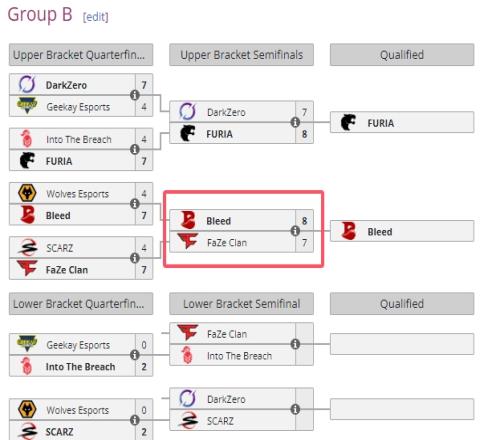Open info for DarkZero vs SCARZ lower semifinal
The height and width of the screenshot is (440, 500).
(x=295, y=409)
